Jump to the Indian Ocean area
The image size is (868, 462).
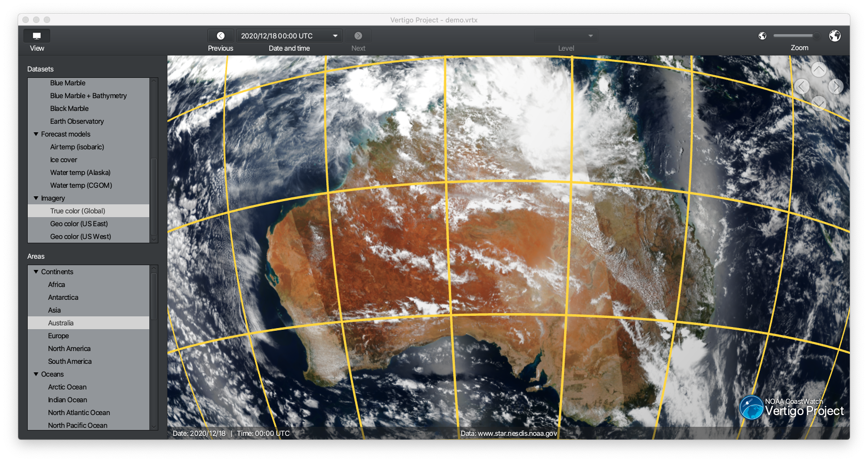[67, 400]
